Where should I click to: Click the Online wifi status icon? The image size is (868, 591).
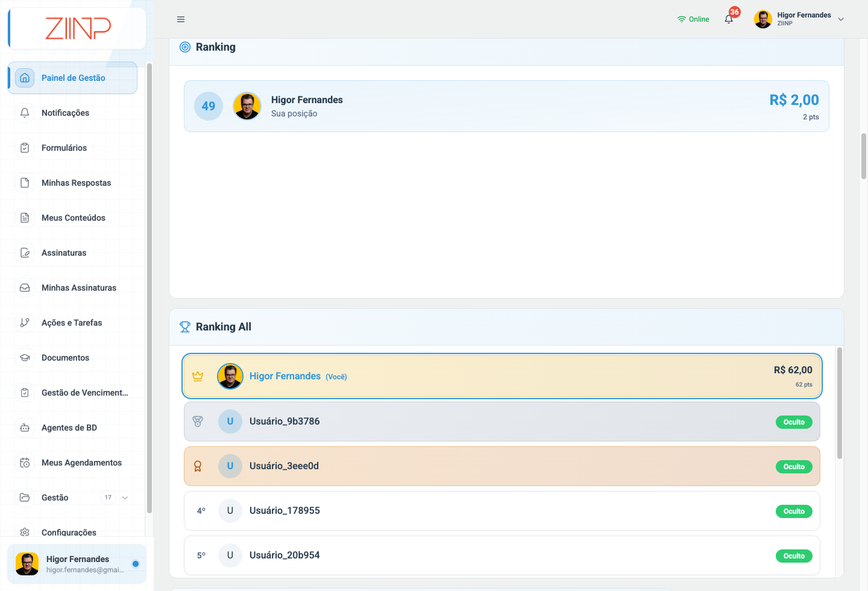[682, 19]
